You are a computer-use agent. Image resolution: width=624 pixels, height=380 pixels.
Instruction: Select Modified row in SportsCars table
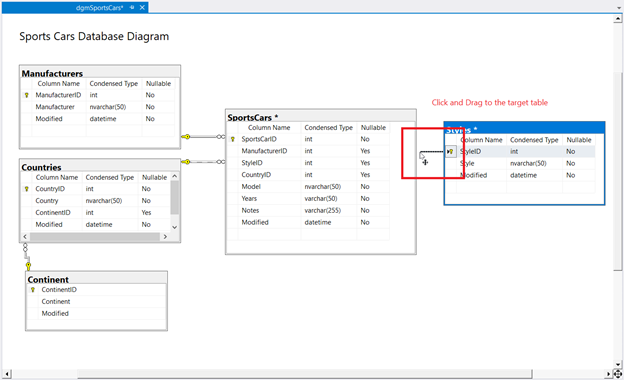click(x=308, y=222)
